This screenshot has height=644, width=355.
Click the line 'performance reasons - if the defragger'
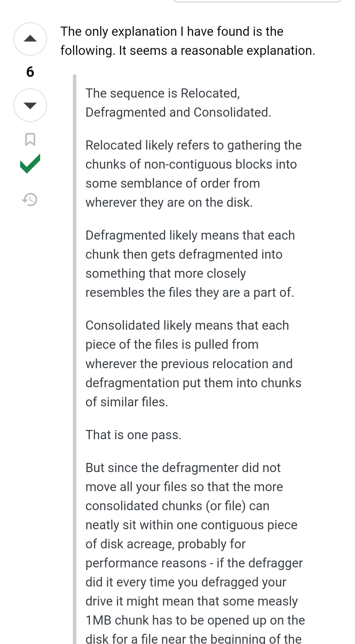(194, 563)
